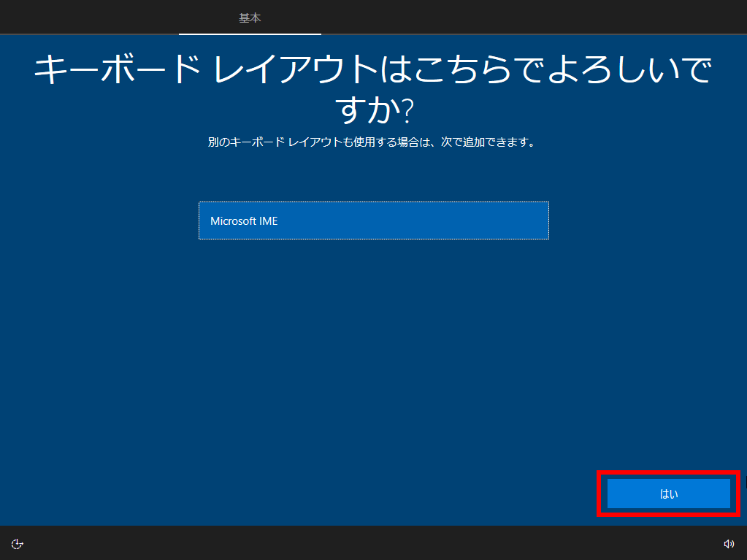The image size is (747, 560).
Task: Open the 基本 tab
Action: (x=250, y=18)
